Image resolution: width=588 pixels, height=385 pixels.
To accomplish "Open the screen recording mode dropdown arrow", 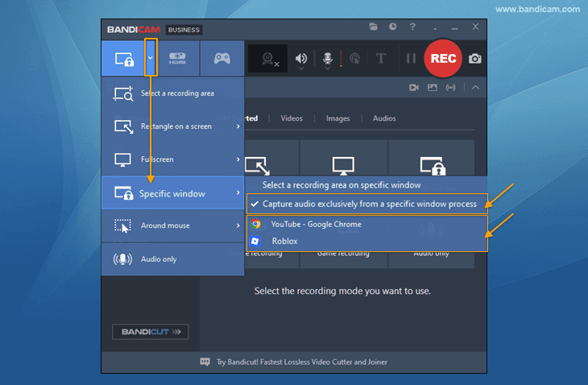I will click(151, 58).
